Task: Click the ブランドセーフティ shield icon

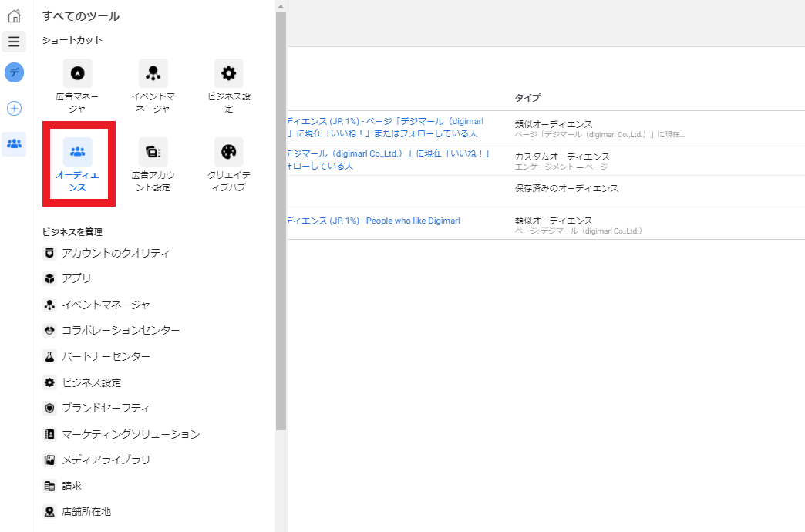Action: tap(49, 408)
